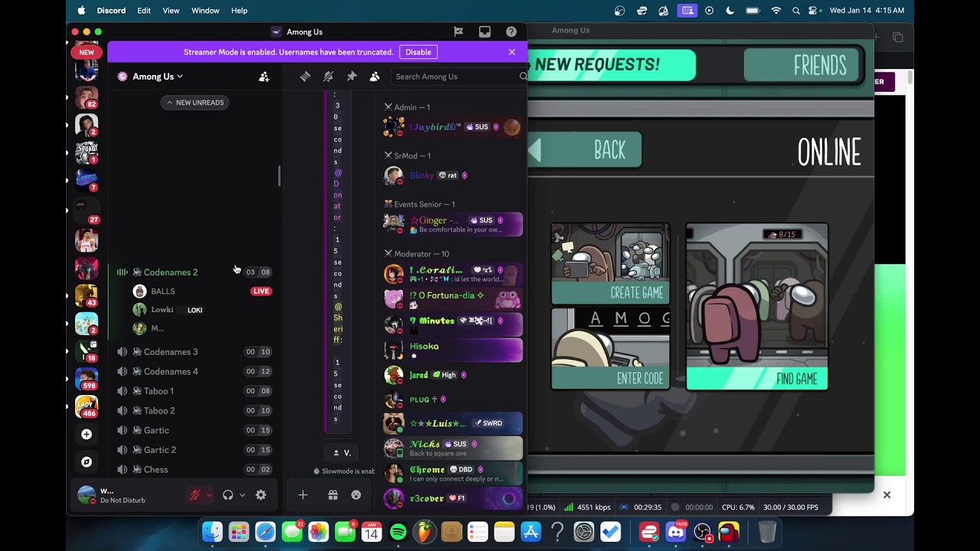The image size is (980, 551).
Task: Open FL Studio fruit icon in dock
Action: 424,532
